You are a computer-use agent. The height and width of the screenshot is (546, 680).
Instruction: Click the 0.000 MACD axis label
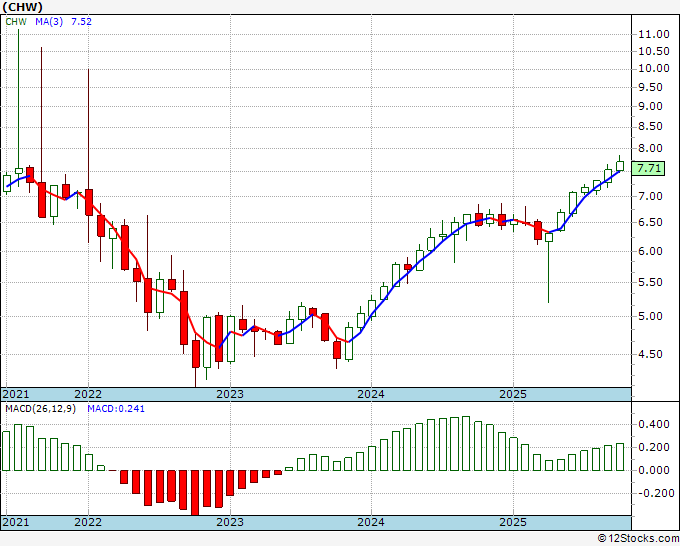point(654,471)
